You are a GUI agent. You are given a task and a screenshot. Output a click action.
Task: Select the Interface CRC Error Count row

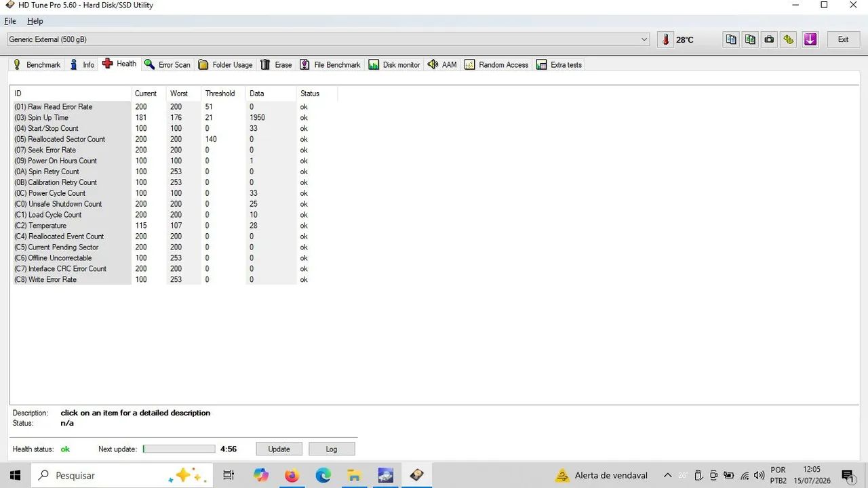(174, 269)
